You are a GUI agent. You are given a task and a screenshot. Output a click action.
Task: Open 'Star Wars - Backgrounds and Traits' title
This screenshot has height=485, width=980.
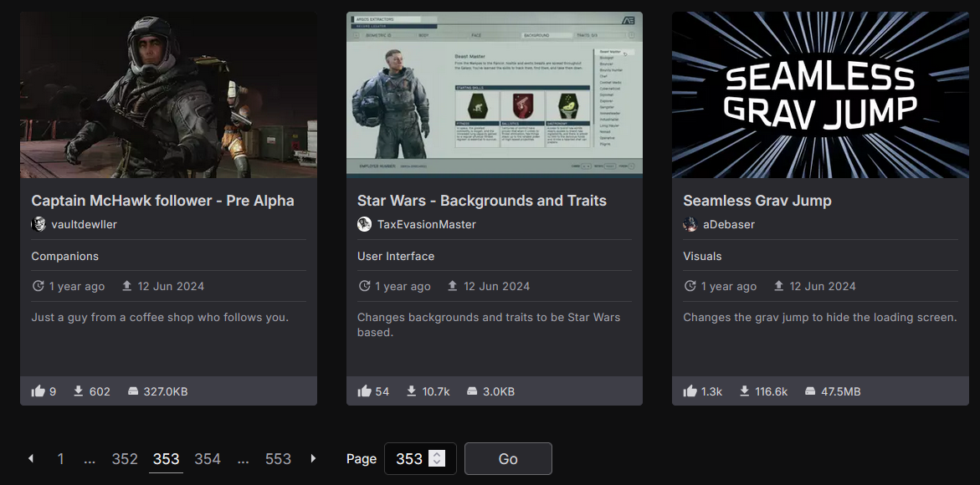click(482, 201)
